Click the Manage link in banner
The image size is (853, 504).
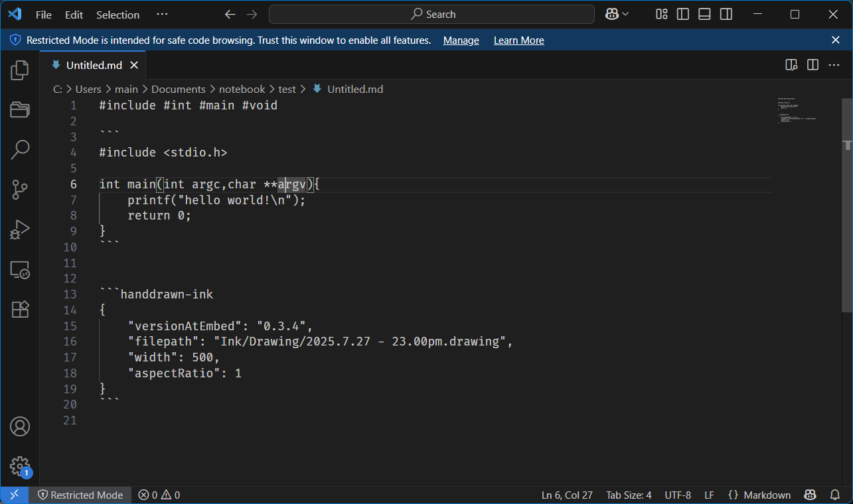461,40
